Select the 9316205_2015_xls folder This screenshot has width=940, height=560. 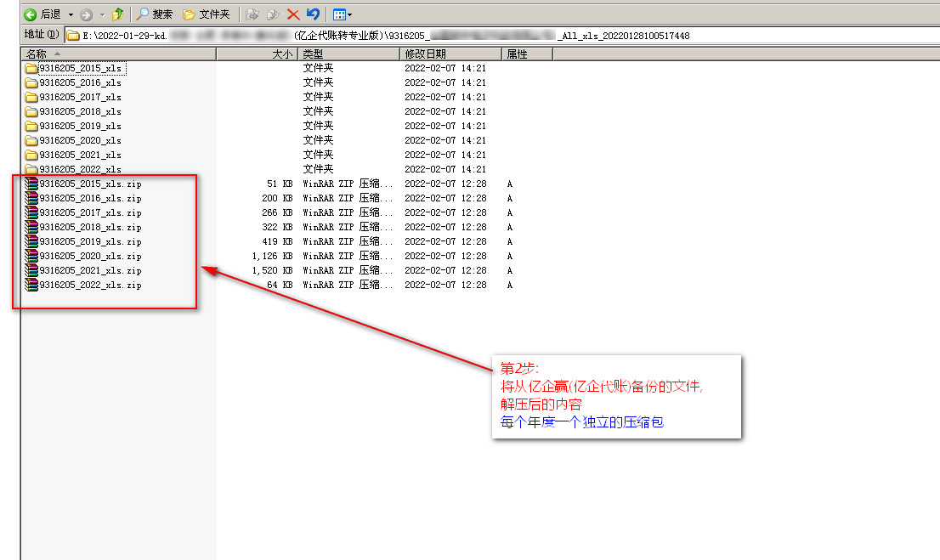click(x=80, y=68)
